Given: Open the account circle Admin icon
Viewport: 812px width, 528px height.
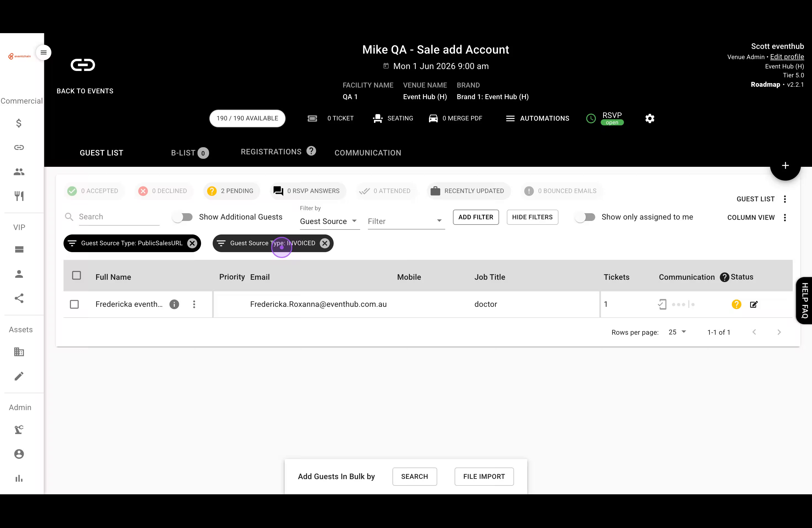Looking at the screenshot, I should click(19, 454).
